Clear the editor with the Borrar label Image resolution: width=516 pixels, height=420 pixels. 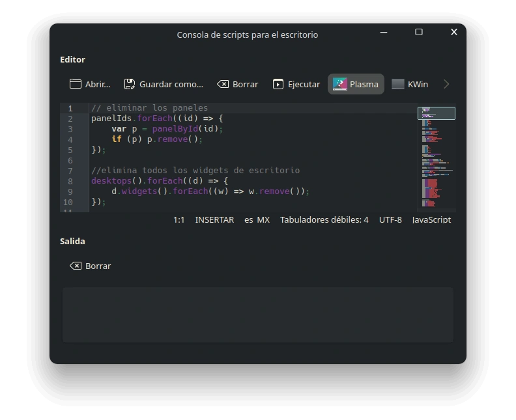[245, 85]
